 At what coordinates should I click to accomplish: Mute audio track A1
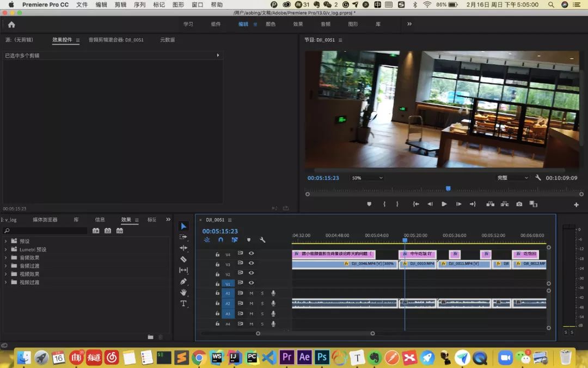coord(251,293)
